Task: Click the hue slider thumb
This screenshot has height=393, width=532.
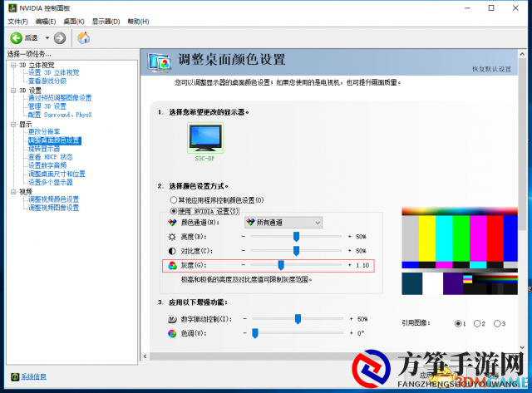Action: coord(255,333)
